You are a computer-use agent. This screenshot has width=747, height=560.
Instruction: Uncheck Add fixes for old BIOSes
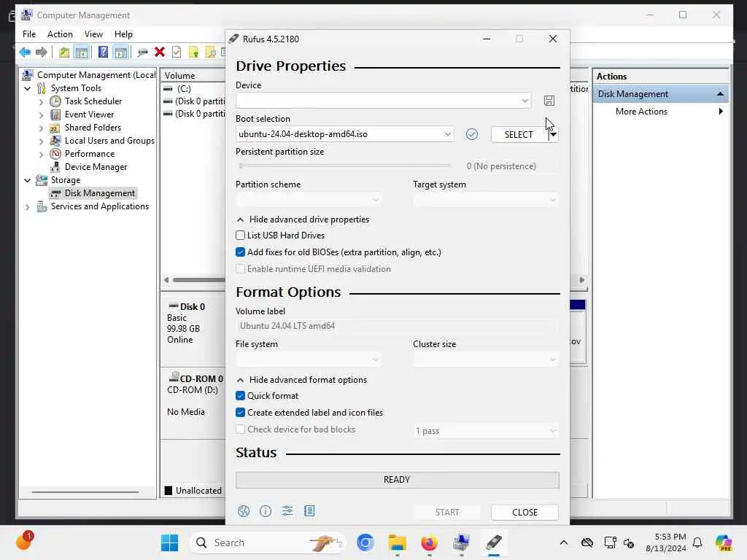pos(241,252)
